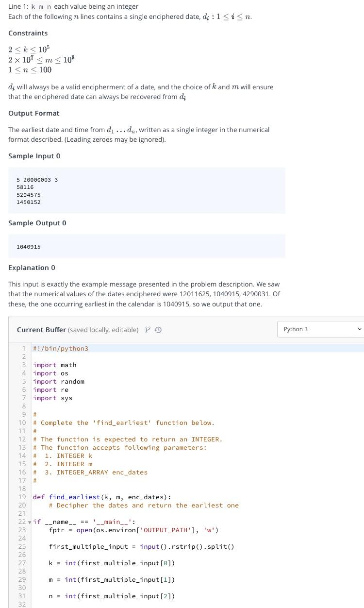Viewport: 364px width, 608px height.
Task: Click inside the Sample Input 0 code box
Action: pyautogui.click(x=146, y=190)
